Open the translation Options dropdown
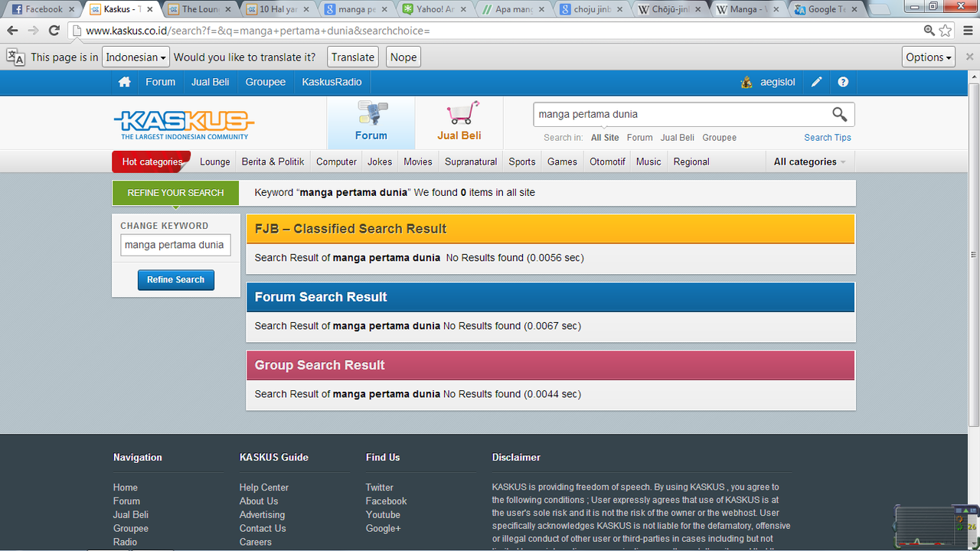 tap(929, 57)
